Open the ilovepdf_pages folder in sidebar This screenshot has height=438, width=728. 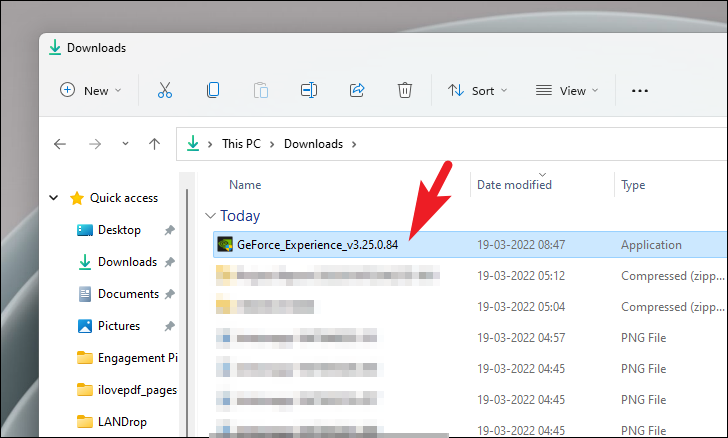[137, 390]
